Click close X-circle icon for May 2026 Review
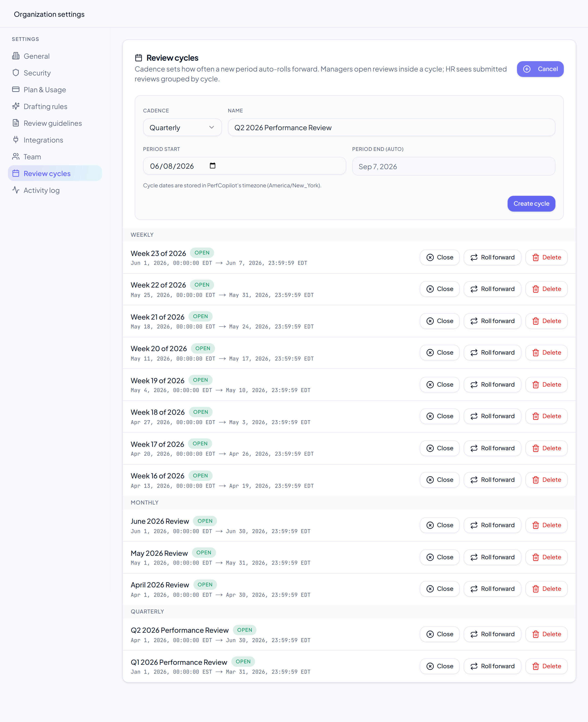Image resolution: width=588 pixels, height=722 pixels. pyautogui.click(x=430, y=558)
